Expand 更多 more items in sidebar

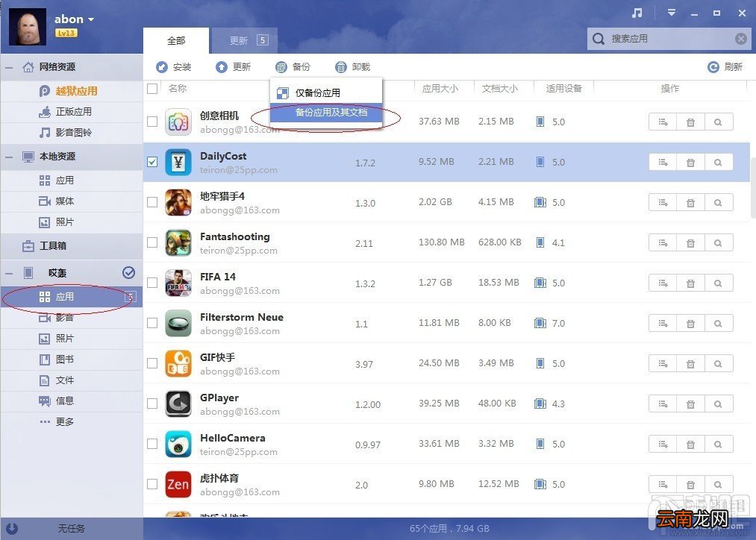coord(72,422)
